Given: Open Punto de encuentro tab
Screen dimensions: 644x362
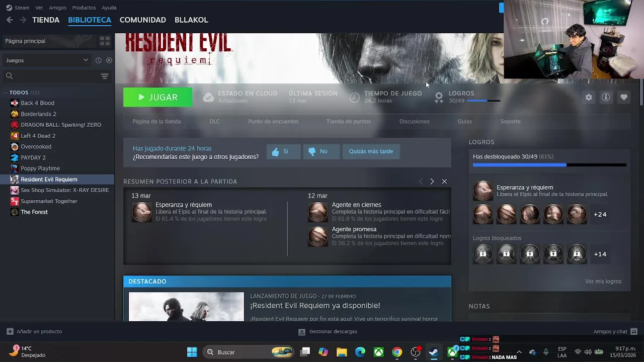Looking at the screenshot, I should (x=273, y=122).
